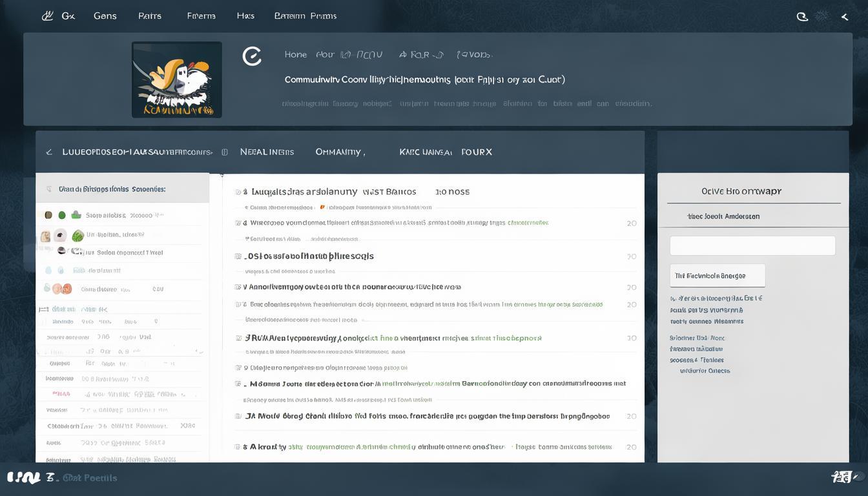Open the Parts menu in the top bar
This screenshot has width=868, height=496.
click(149, 16)
